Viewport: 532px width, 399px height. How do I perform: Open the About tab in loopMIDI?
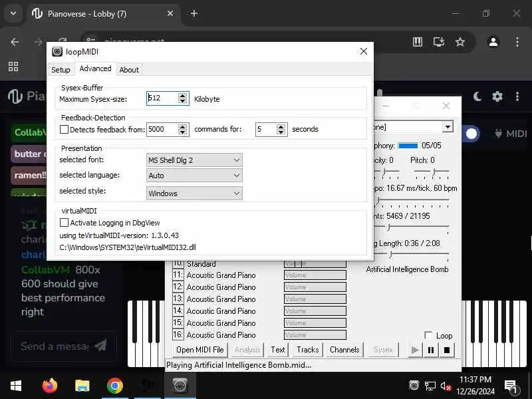[x=129, y=70]
